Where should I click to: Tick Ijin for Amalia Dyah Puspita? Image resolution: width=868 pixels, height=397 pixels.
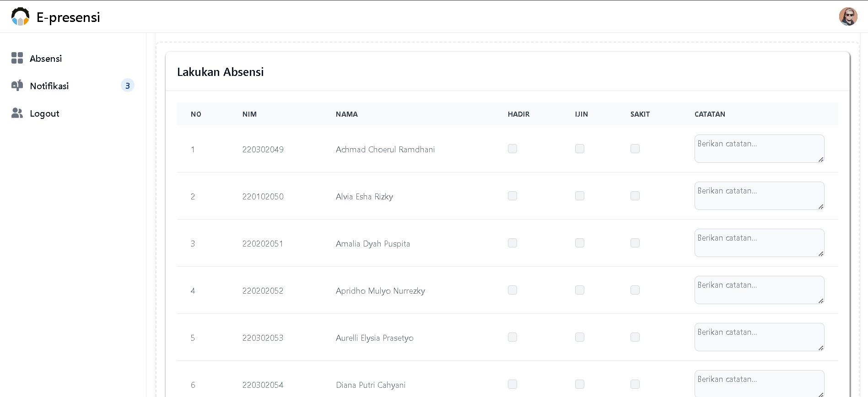580,243
